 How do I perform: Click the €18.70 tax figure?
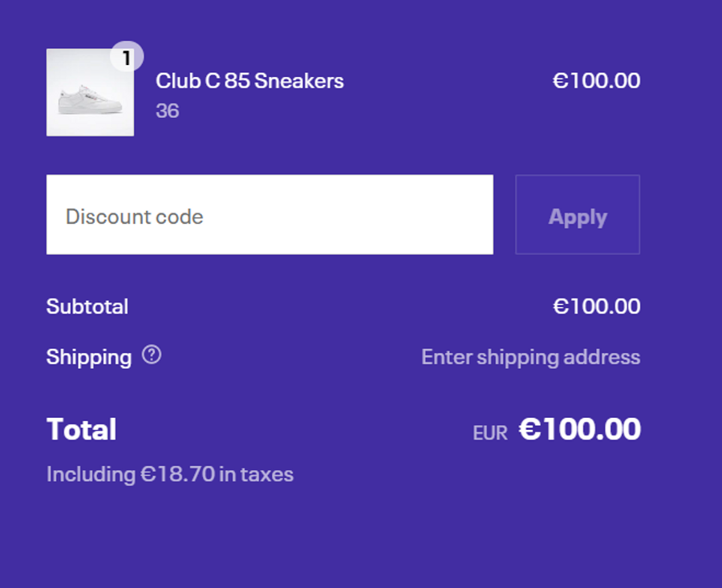point(178,474)
